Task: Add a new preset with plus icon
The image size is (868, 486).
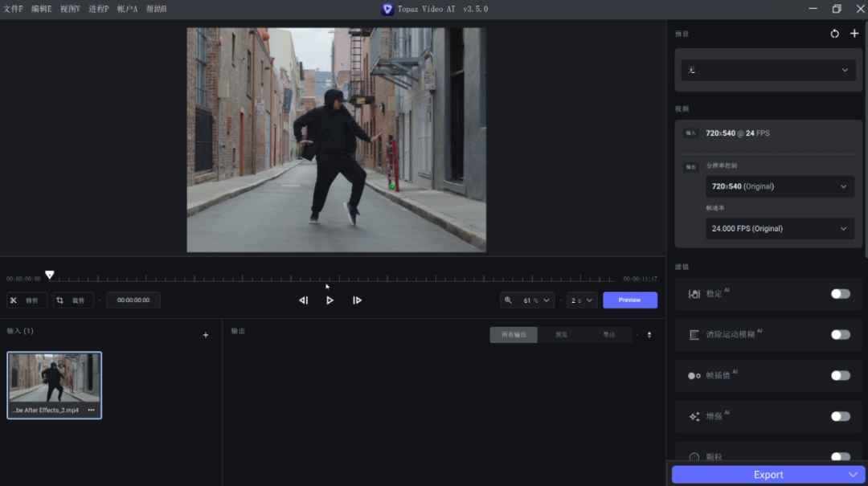Action: (x=854, y=34)
